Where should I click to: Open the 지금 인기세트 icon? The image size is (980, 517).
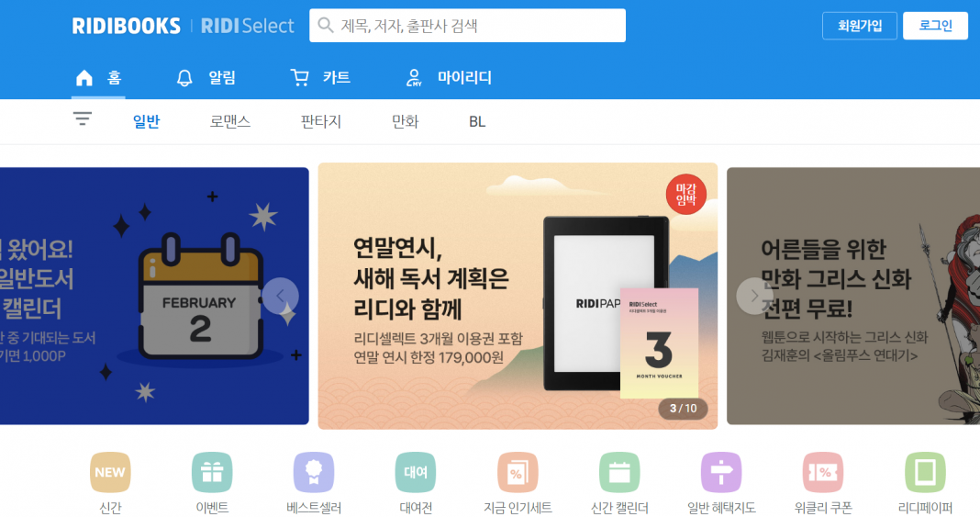click(518, 473)
